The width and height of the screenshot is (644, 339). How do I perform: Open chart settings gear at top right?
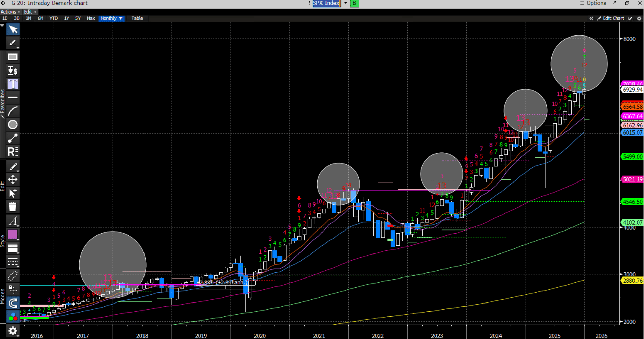coord(639,18)
